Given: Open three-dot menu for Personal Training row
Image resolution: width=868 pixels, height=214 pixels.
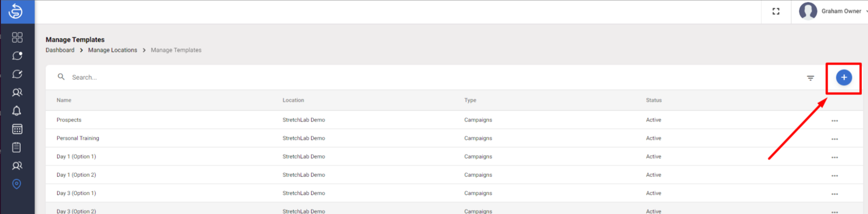Looking at the screenshot, I should [835, 139].
